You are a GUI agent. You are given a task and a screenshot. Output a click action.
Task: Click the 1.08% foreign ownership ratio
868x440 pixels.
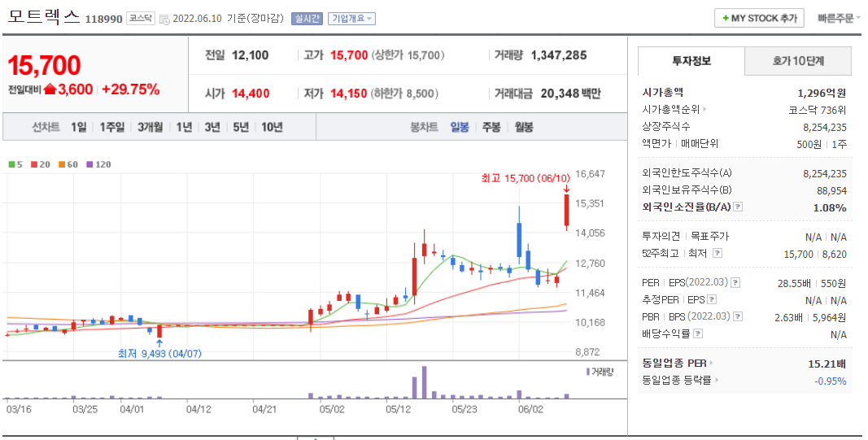(x=830, y=207)
